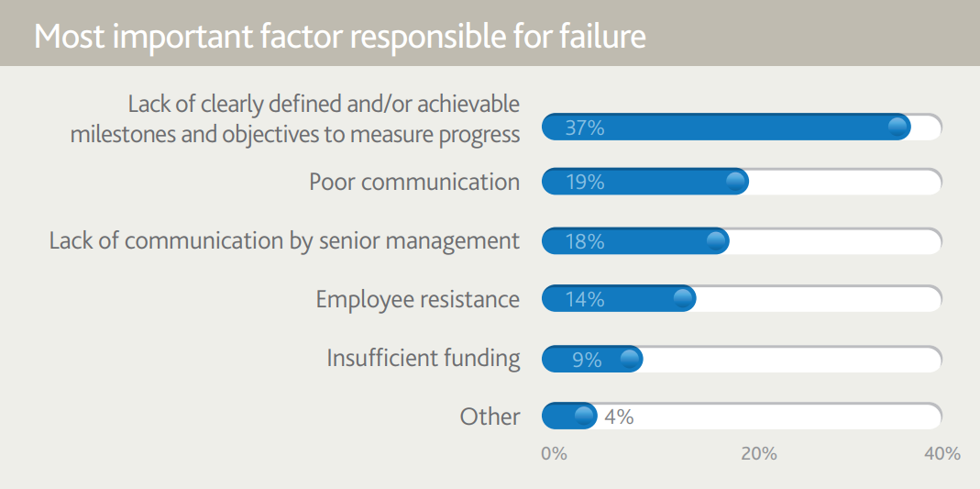Click the 40% axis label

click(941, 453)
